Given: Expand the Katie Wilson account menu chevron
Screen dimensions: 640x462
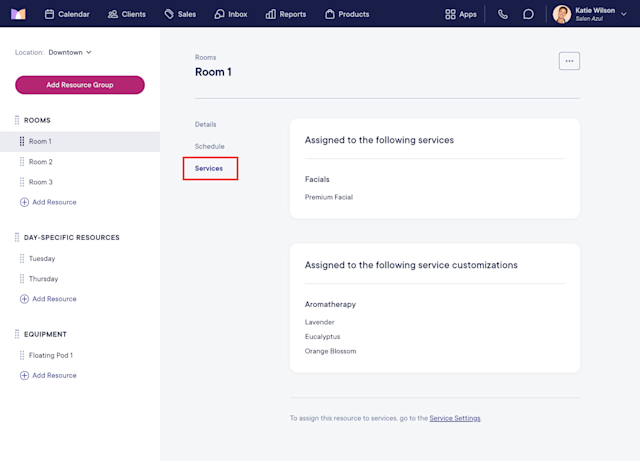Looking at the screenshot, I should 624,14.
